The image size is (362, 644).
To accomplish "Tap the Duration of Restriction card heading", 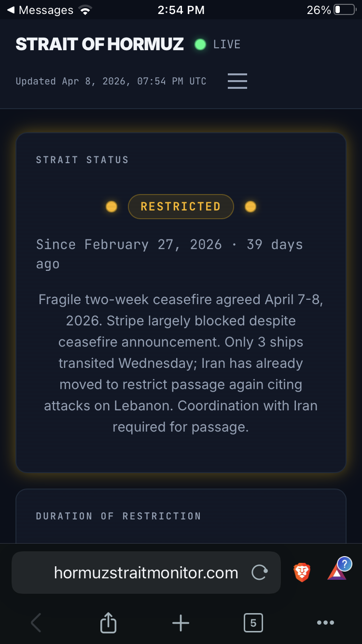I will pyautogui.click(x=118, y=516).
